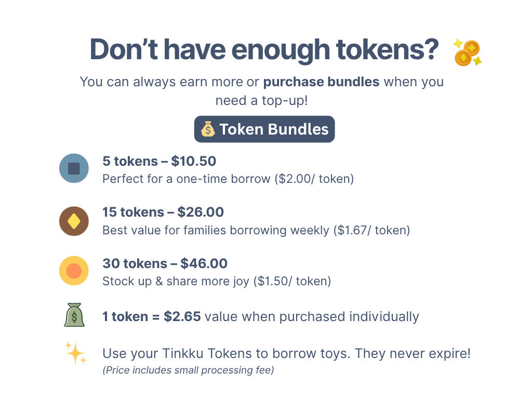The height and width of the screenshot is (399, 532).
Task: Choose the "30 tokens – $46.00" bundle title
Action: coord(165,263)
